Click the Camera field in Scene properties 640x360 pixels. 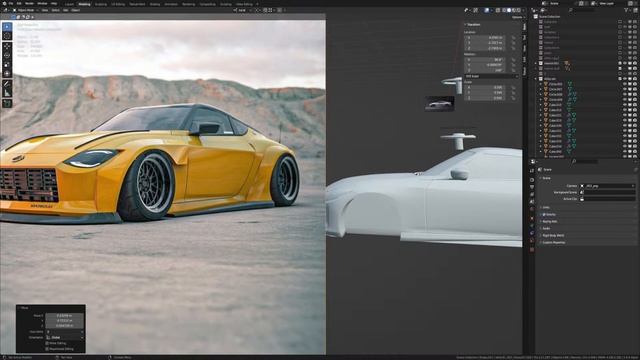click(x=607, y=186)
